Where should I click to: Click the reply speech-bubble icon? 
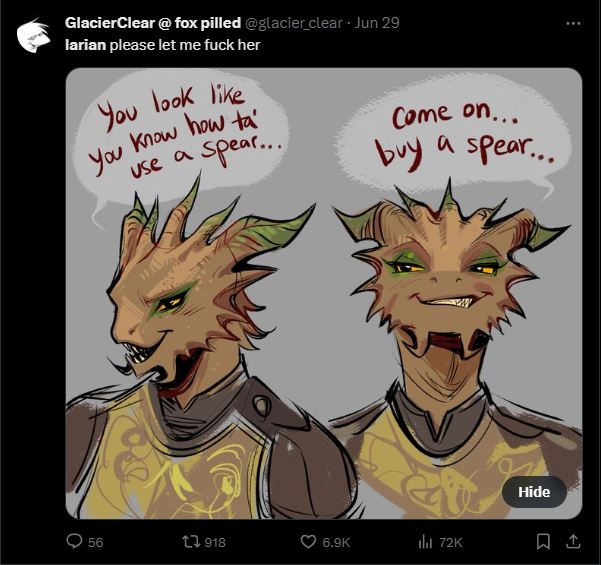click(x=74, y=542)
